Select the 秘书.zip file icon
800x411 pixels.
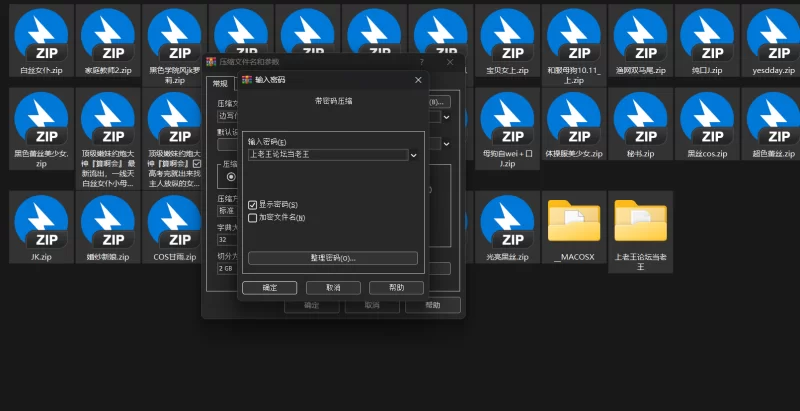point(640,119)
